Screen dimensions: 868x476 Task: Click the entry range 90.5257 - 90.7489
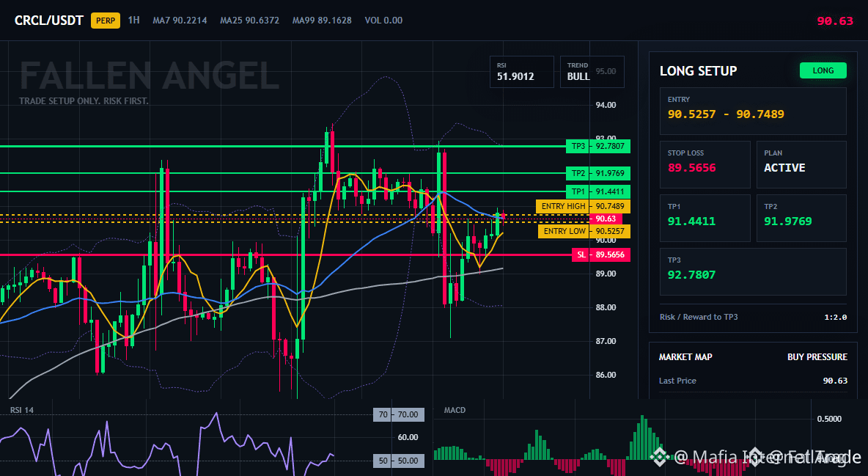(726, 114)
